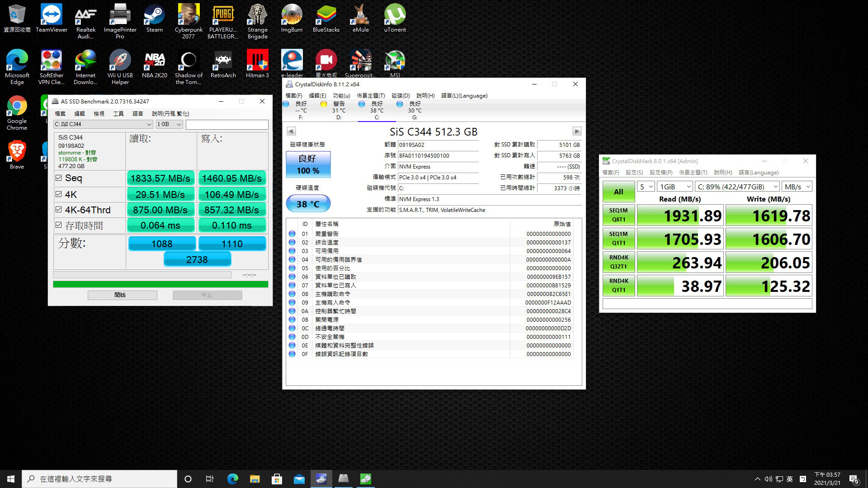868x488 pixels.
Task: Show hidden system tray icons chevron
Action: click(757, 479)
